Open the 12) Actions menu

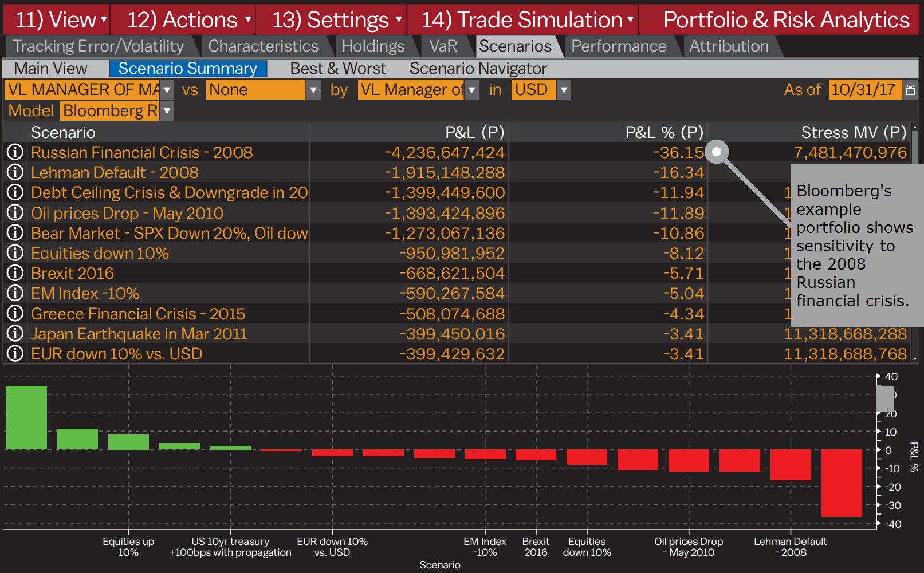point(183,19)
